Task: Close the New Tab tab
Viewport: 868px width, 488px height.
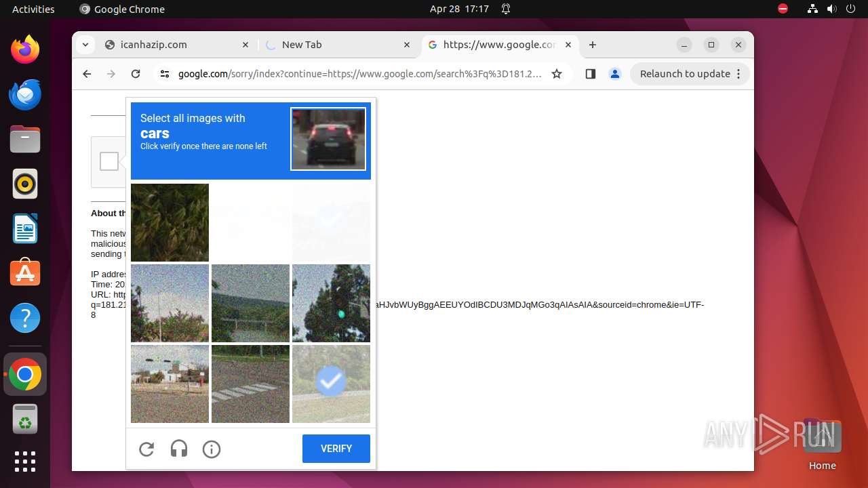Action: click(x=407, y=45)
